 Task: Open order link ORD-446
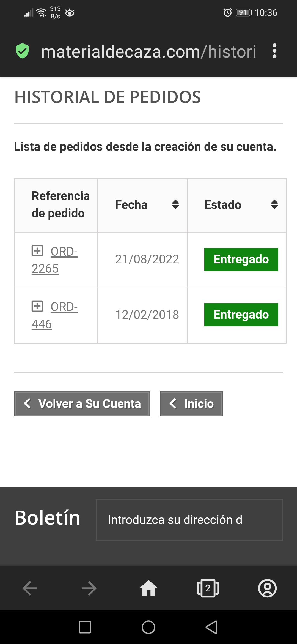(64, 307)
